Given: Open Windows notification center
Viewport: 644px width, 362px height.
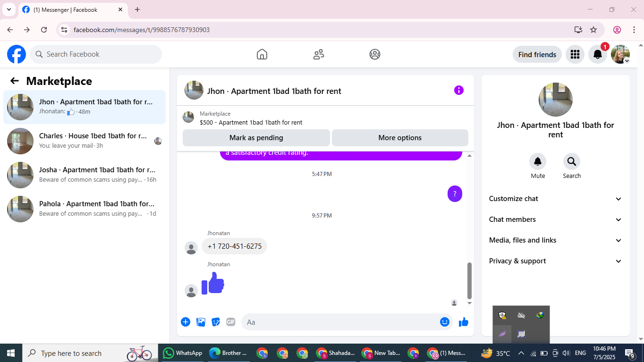Looking at the screenshot, I should point(630,353).
